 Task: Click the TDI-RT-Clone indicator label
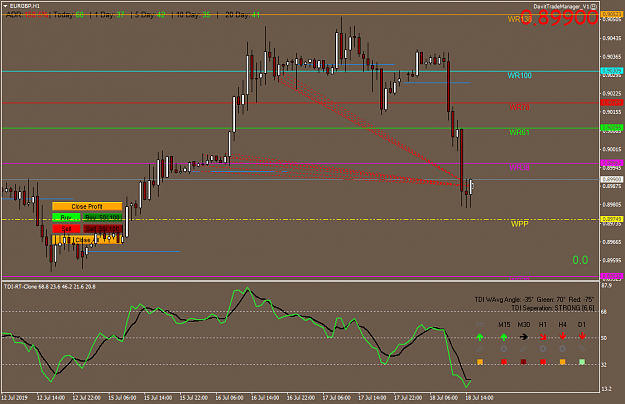49,286
